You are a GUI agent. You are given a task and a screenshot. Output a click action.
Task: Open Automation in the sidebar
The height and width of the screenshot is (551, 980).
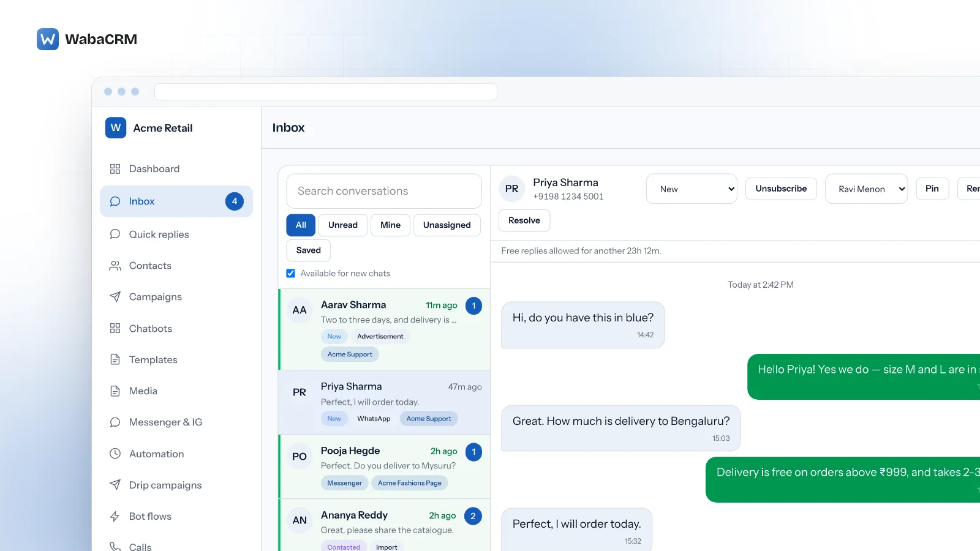point(176,454)
